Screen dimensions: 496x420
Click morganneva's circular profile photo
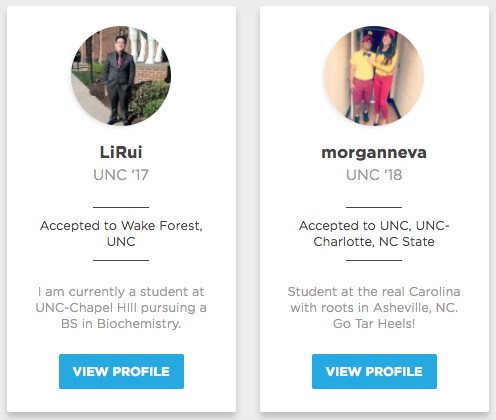pos(374,76)
